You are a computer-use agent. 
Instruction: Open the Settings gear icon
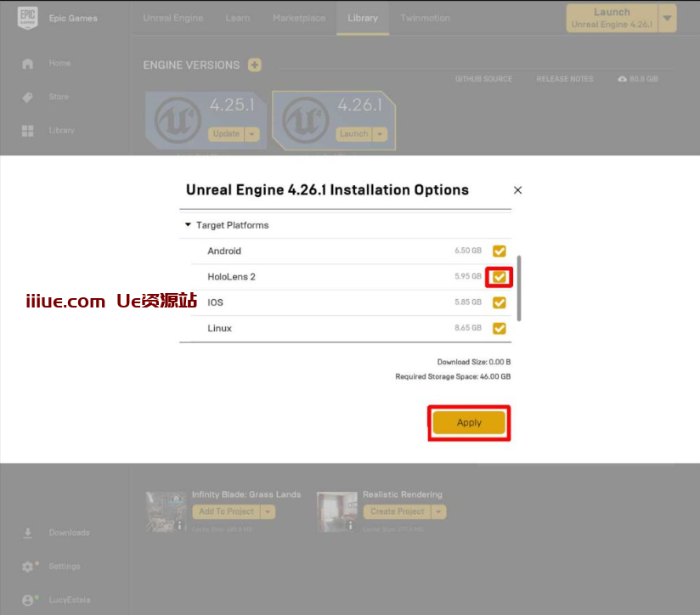[x=28, y=567]
